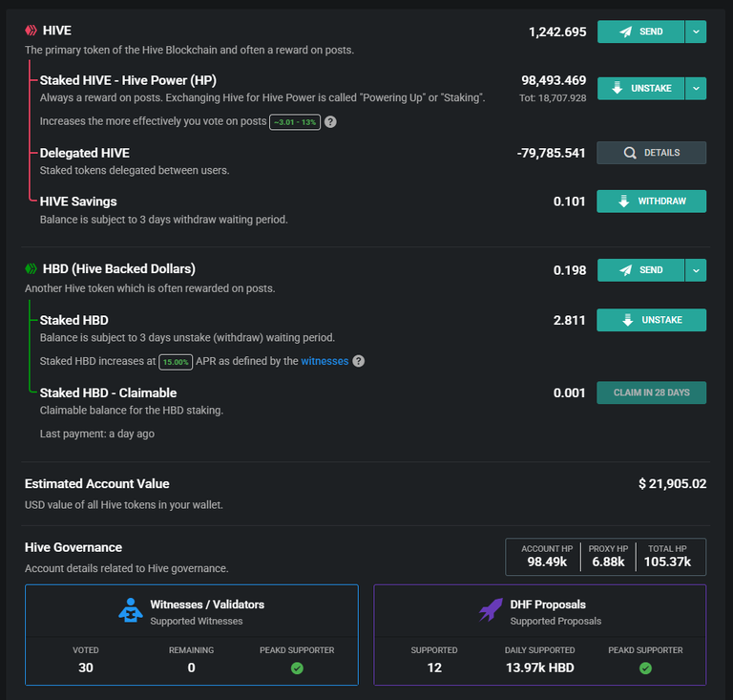The height and width of the screenshot is (700, 733).
Task: Click the Estimated Account Value heading
Action: (96, 483)
